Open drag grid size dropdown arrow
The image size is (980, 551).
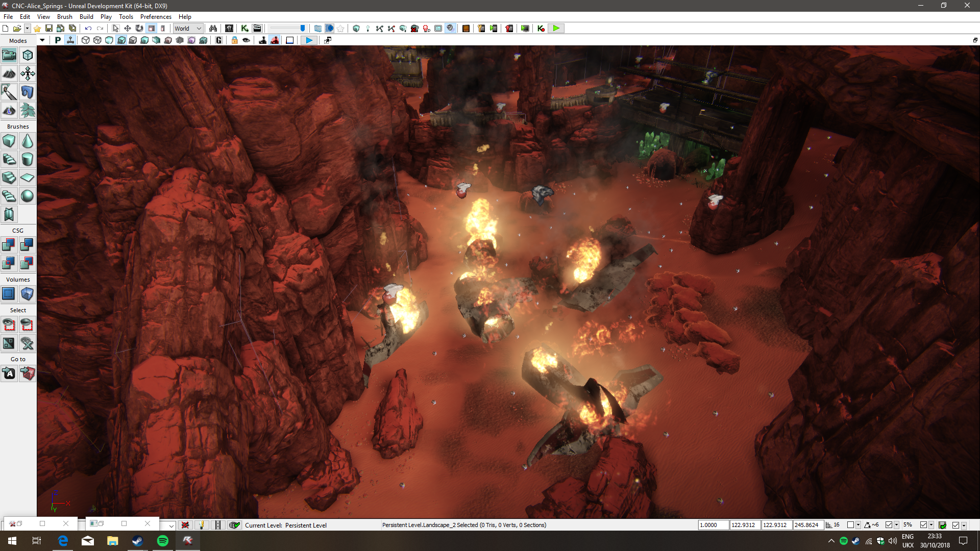click(x=859, y=525)
